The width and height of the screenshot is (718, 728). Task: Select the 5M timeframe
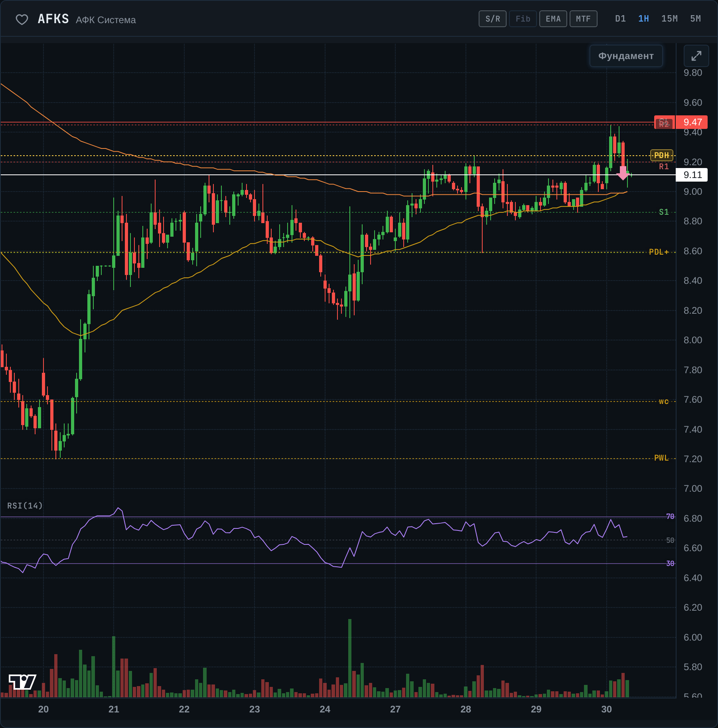(696, 19)
